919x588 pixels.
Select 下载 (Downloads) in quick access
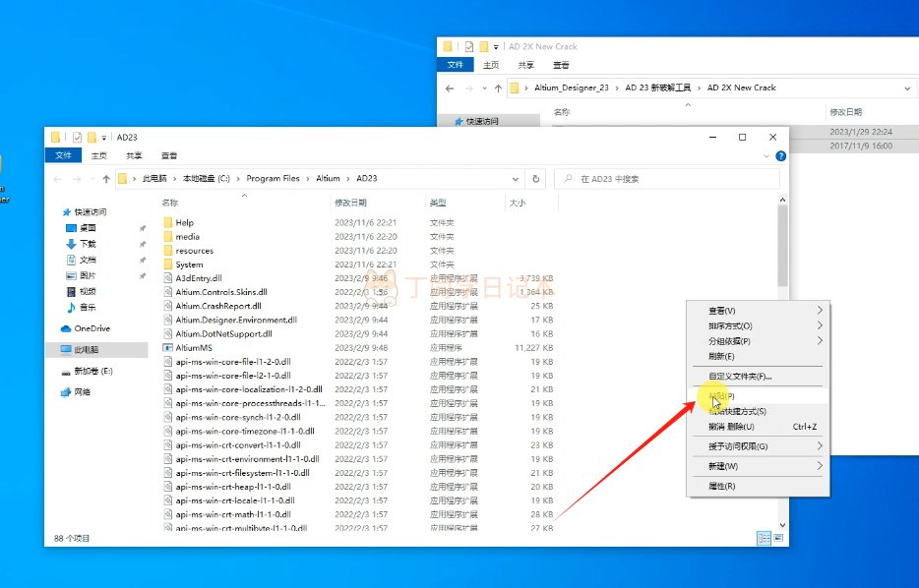[x=88, y=244]
